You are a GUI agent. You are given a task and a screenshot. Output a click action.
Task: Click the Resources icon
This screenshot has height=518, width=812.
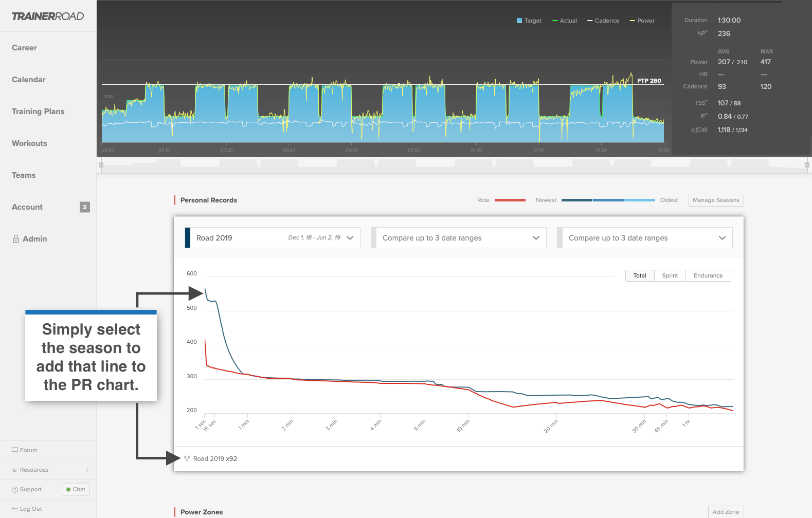pyautogui.click(x=15, y=470)
